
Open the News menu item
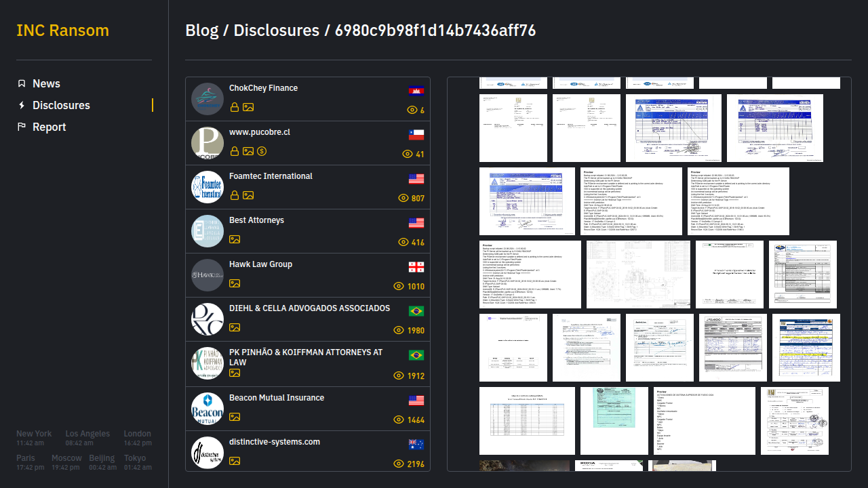click(x=46, y=83)
